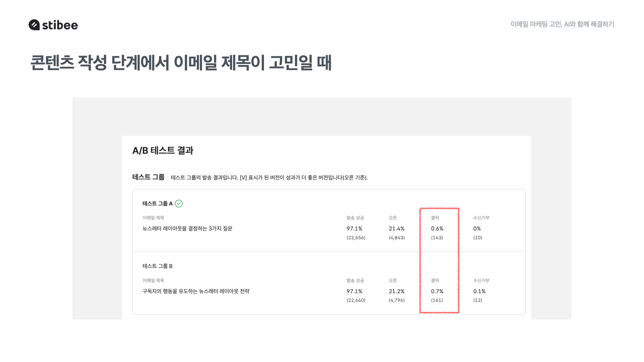Screen dimensions: 644x362
Task: Click group A 수신거부 value 0%
Action: click(x=477, y=229)
